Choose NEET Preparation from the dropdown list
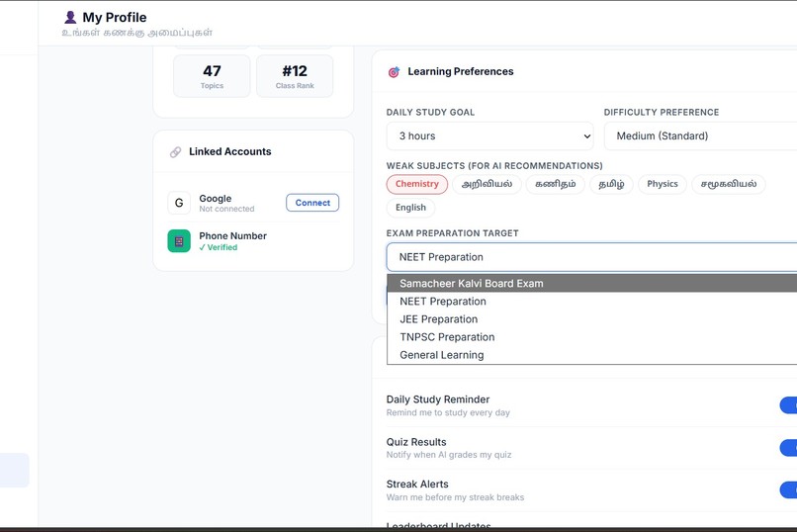Viewport: 797px width, 532px height. coord(591,302)
